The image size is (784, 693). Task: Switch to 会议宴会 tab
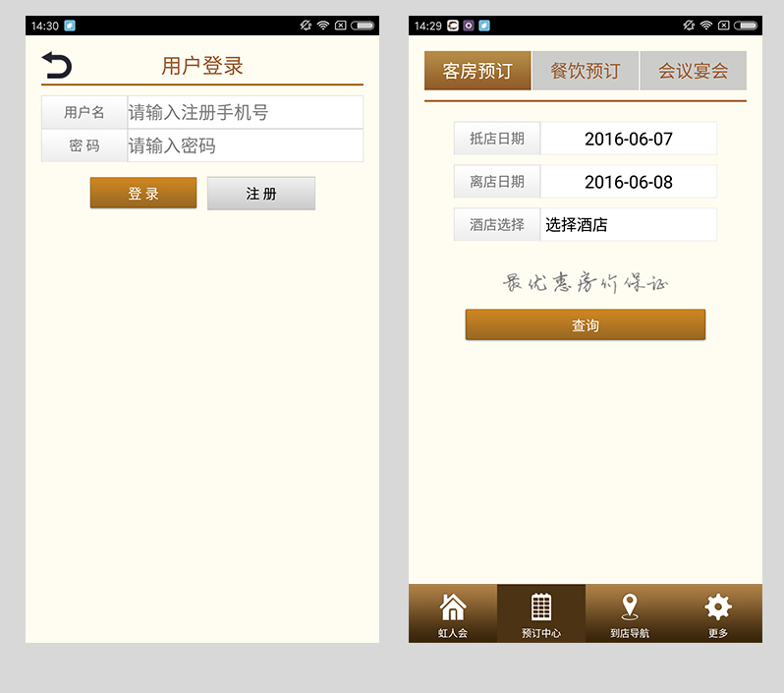[694, 71]
